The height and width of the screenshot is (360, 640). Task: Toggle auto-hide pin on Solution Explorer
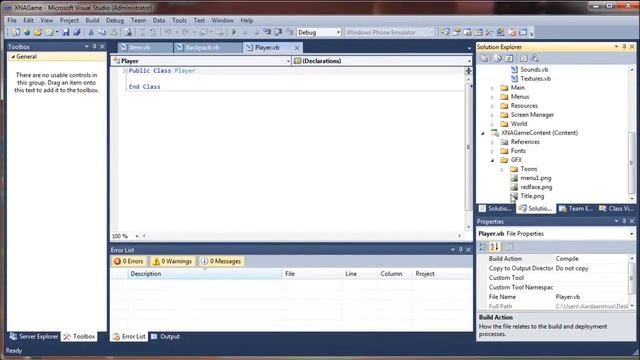pyautogui.click(x=624, y=47)
